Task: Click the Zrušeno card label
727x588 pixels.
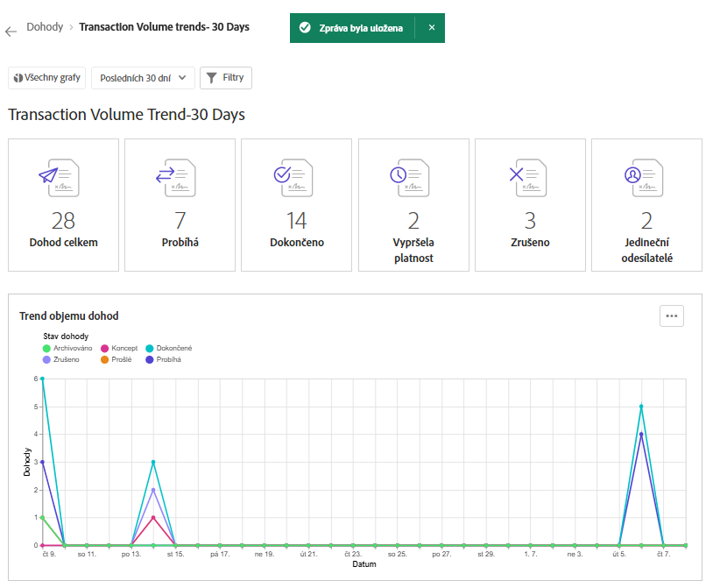Action: click(530, 242)
